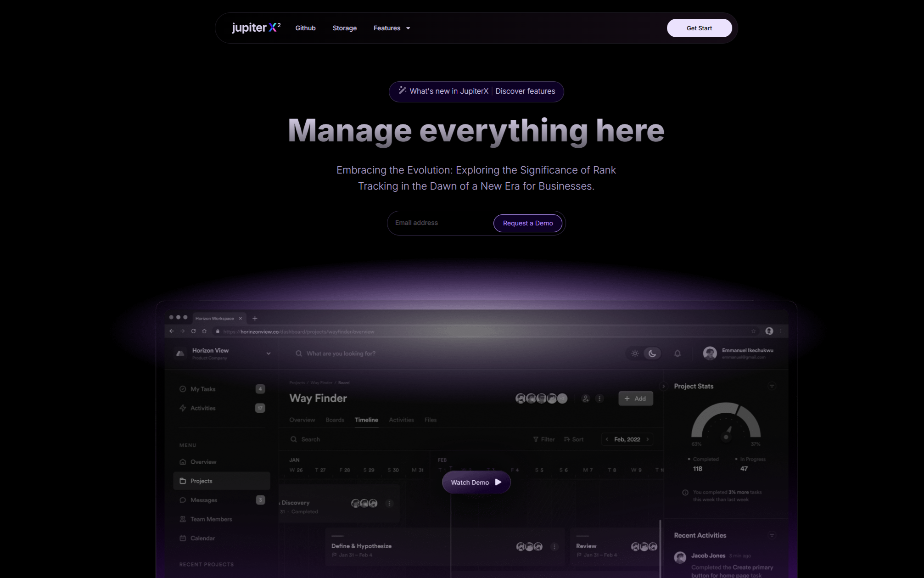The image size is (924, 578).
Task: Click the browser home icon
Action: pyautogui.click(x=204, y=331)
